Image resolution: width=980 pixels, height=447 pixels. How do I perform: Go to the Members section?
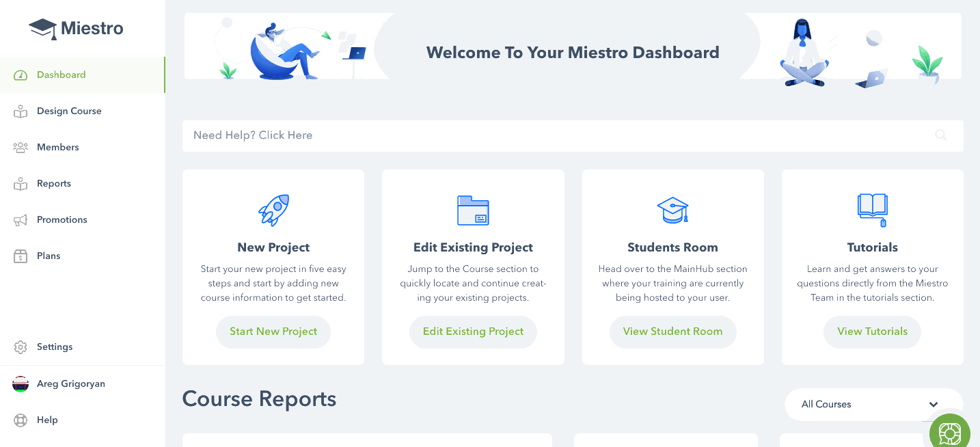[82, 148]
